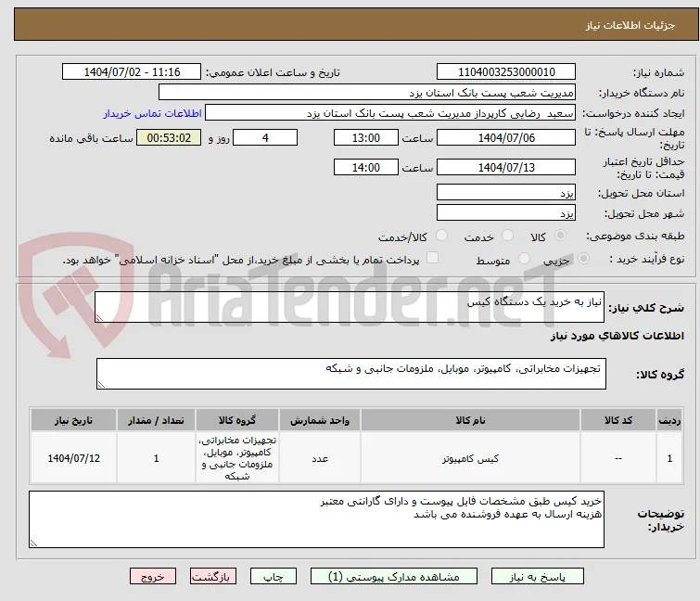Screen dimensions: 700x601
Task: Click the تعداد / مقدار column header
Action: coord(156,420)
